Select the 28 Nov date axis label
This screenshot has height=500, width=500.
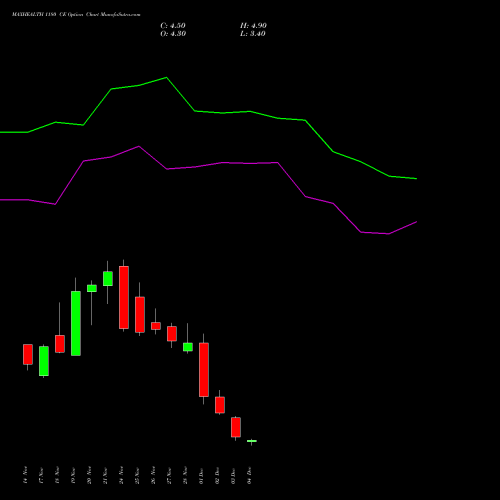point(185,475)
